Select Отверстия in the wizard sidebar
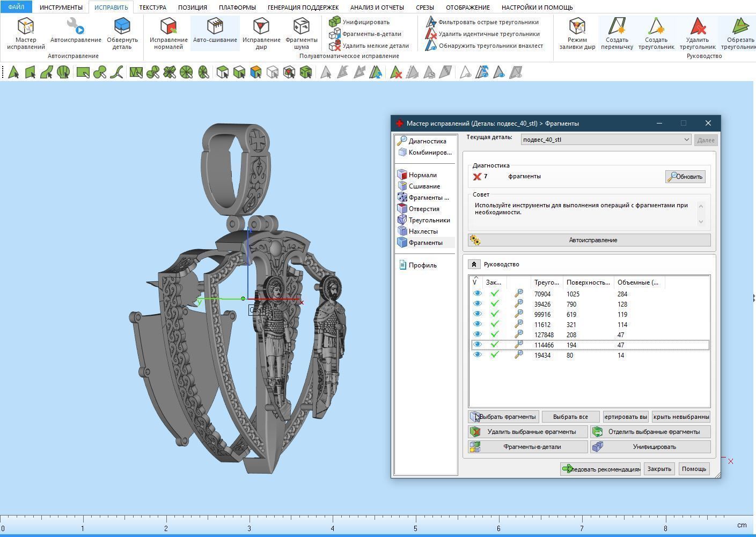Screen dimensions: 756x537 click(x=419, y=209)
